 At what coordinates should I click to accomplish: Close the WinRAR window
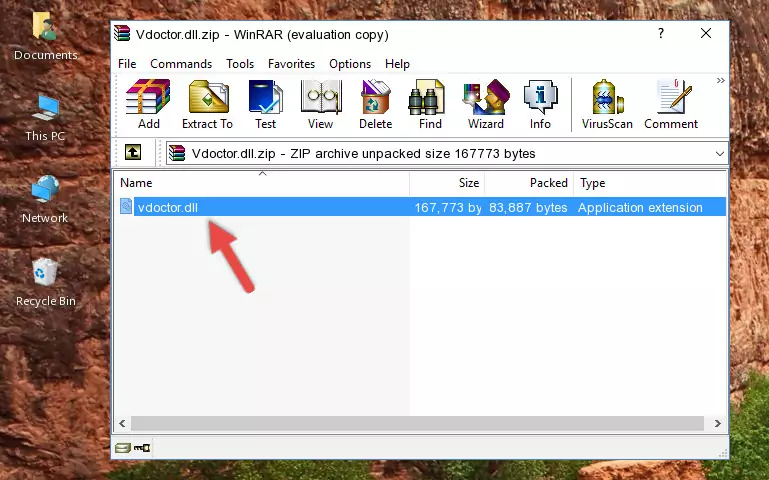coord(706,33)
